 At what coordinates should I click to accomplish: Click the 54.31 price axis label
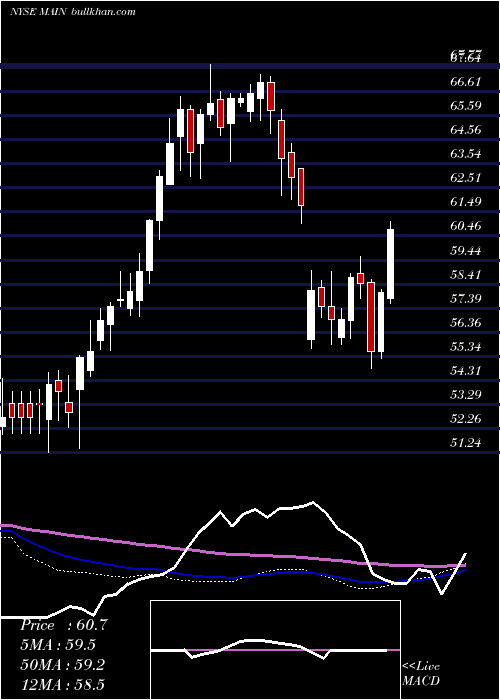(x=466, y=371)
